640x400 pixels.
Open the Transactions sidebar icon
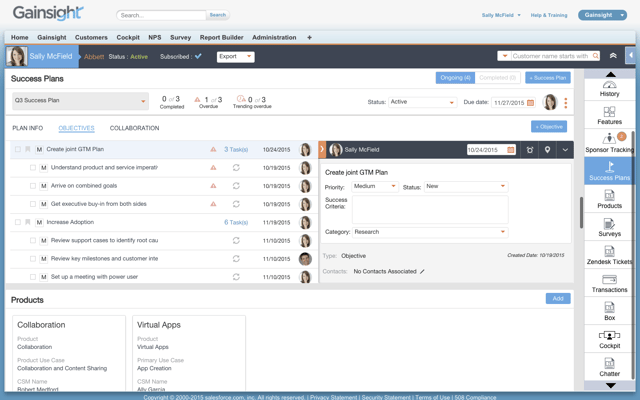pos(609,283)
